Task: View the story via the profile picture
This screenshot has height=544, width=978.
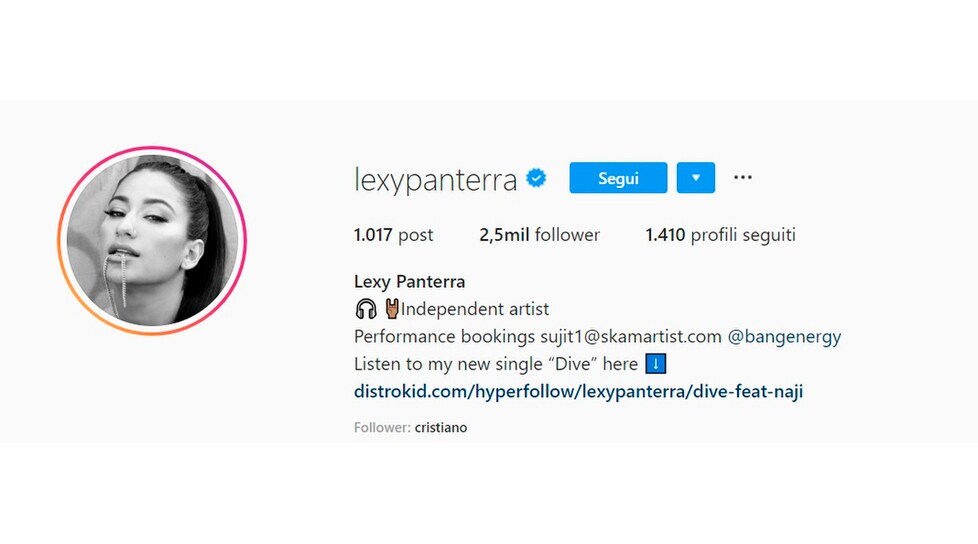Action: (x=152, y=241)
